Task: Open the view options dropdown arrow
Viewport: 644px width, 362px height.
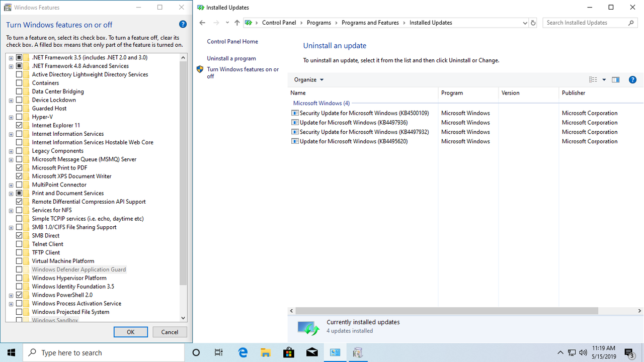Action: pyautogui.click(x=604, y=80)
